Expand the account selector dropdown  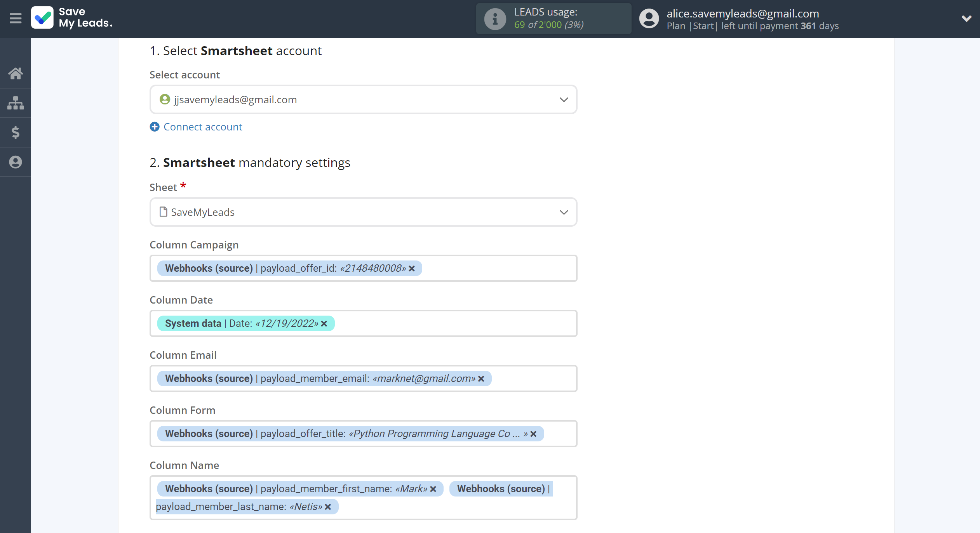coord(563,100)
